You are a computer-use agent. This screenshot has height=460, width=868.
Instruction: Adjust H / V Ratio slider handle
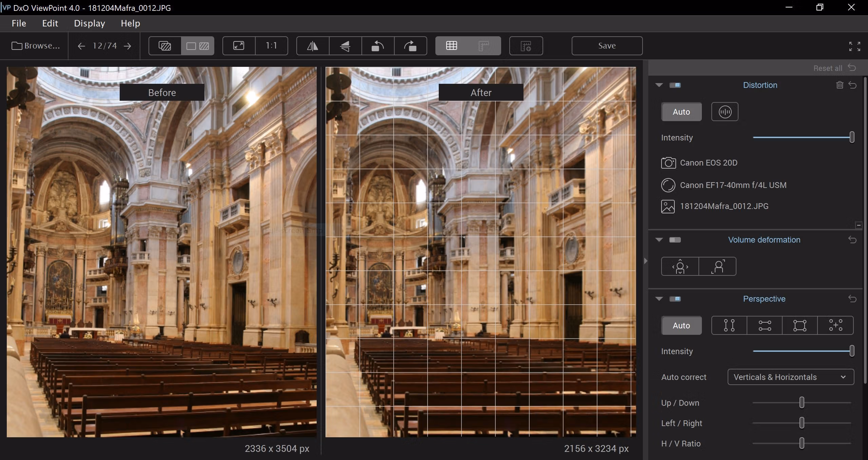(x=802, y=443)
